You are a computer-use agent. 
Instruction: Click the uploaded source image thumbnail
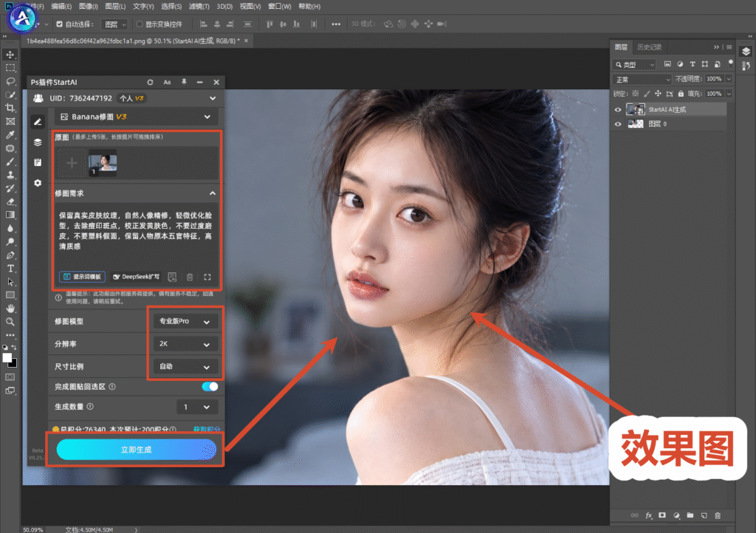click(x=103, y=163)
